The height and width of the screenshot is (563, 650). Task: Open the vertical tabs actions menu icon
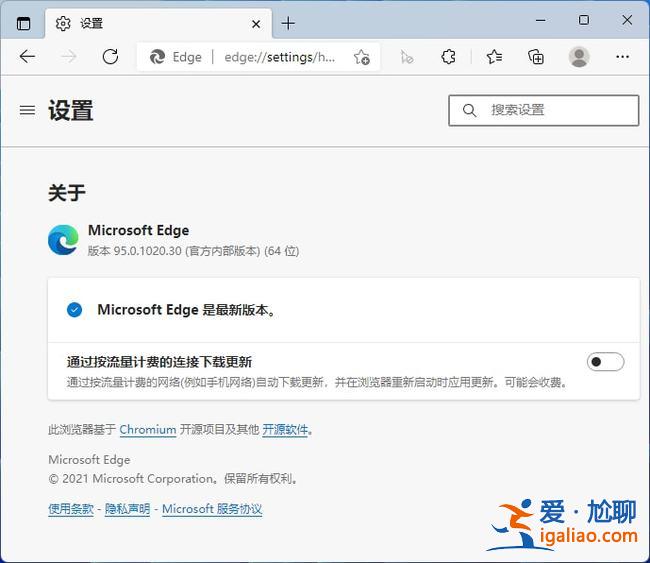click(23, 23)
